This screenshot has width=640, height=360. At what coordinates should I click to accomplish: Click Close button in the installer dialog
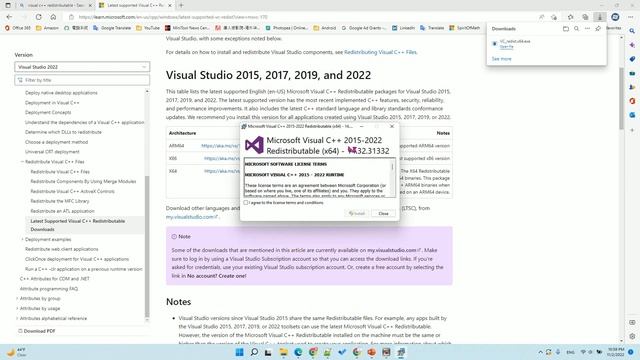tap(383, 213)
